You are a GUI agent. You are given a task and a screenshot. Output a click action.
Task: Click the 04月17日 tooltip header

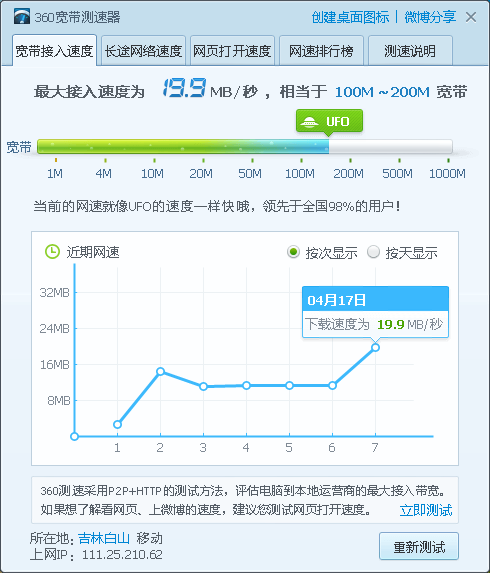(x=375, y=299)
